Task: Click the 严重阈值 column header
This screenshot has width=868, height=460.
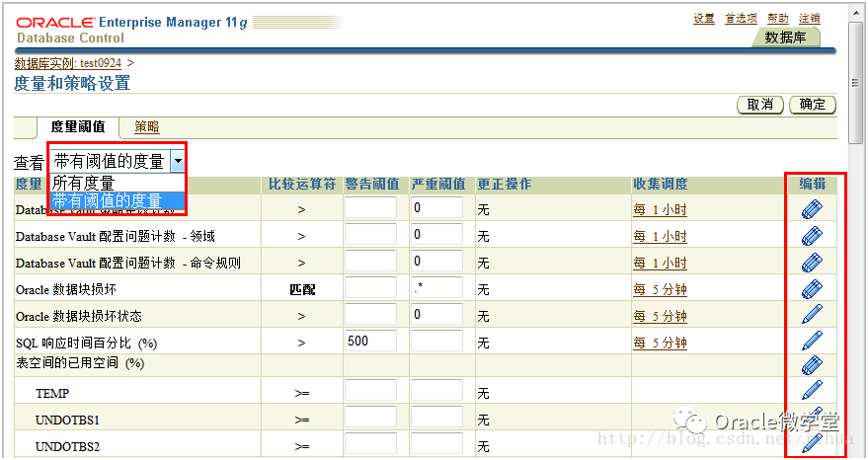Action: pos(437,184)
